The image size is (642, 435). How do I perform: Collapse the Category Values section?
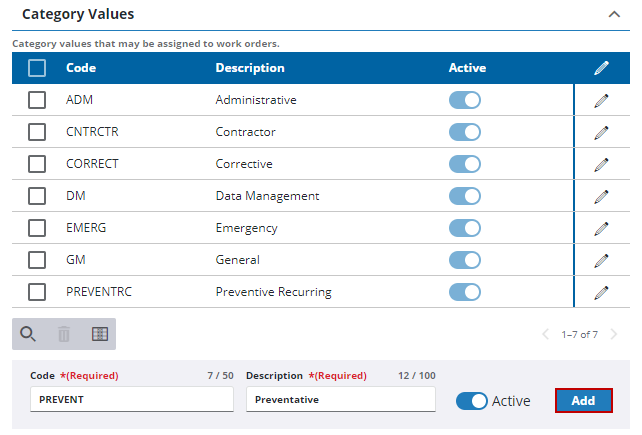coord(613,15)
